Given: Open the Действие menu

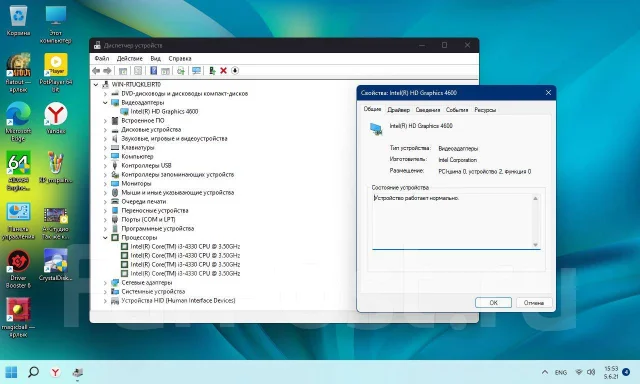Looking at the screenshot, I should pos(129,58).
